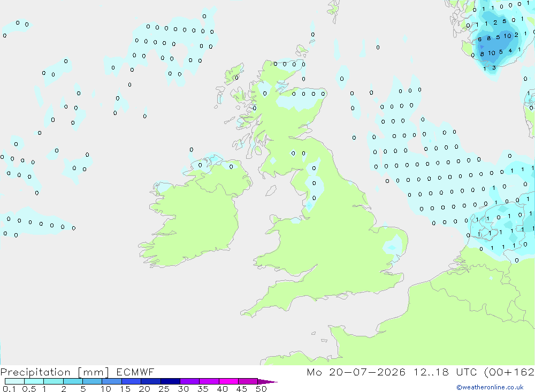
Task: Click the legend scale label '0.5'
Action: pos(29,389)
